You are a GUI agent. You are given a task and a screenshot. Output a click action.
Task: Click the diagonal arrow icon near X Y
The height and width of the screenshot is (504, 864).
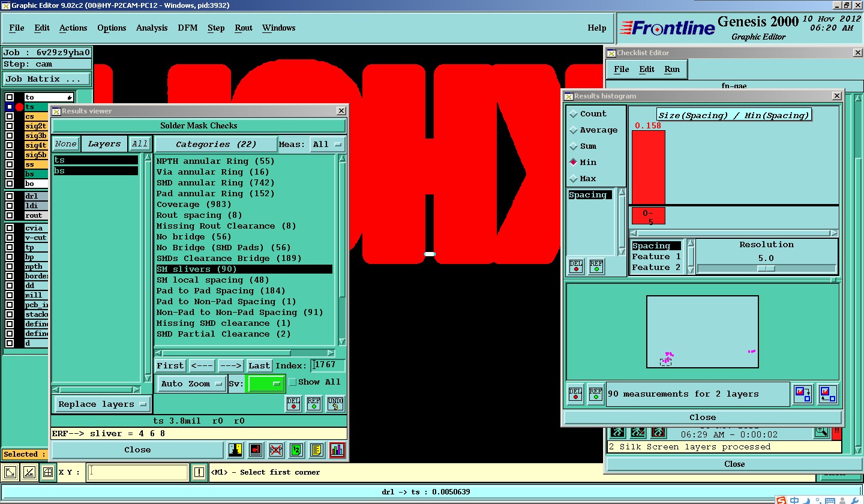pyautogui.click(x=10, y=472)
